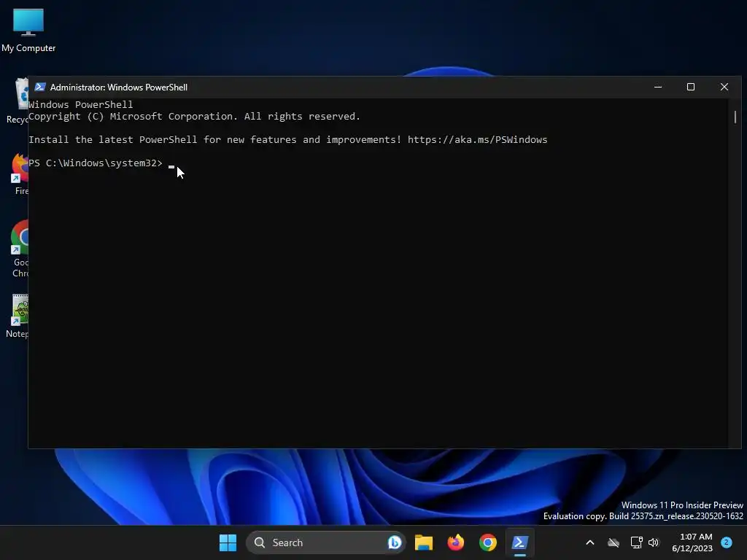Screen dimensions: 747x560
Task: Open File Explorer from the taskbar
Action: click(x=424, y=542)
